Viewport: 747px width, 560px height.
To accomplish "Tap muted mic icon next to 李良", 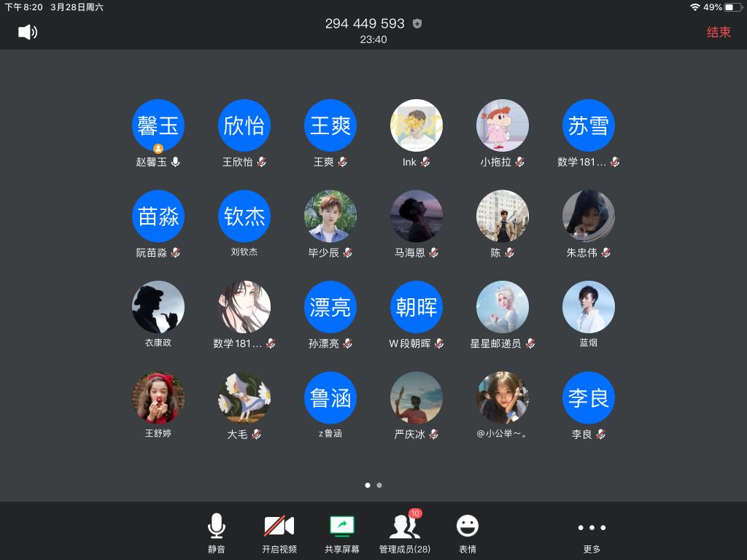I will [x=600, y=434].
